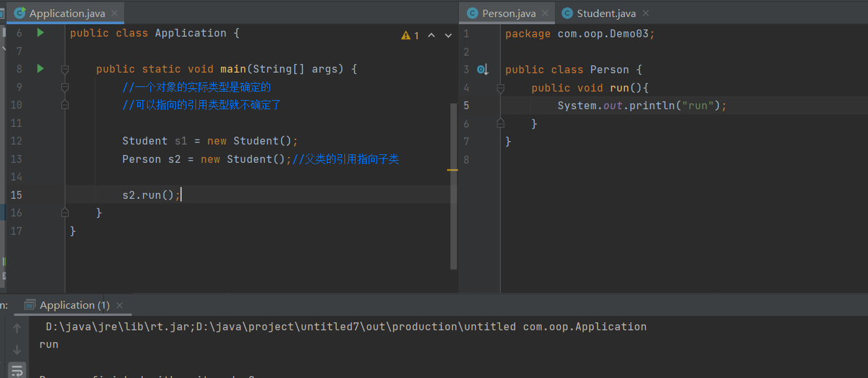868x378 pixels.
Task: Click the warning indicator showing 1 problem
Action: [x=410, y=35]
